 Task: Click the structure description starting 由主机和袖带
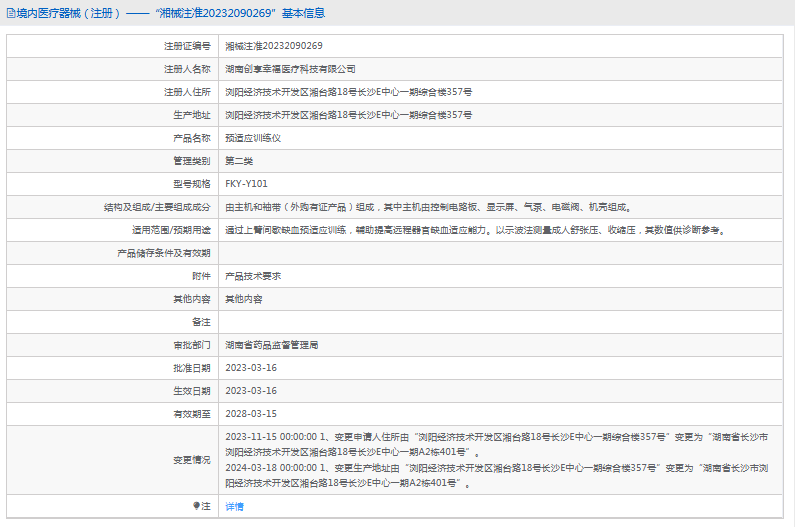pos(428,207)
